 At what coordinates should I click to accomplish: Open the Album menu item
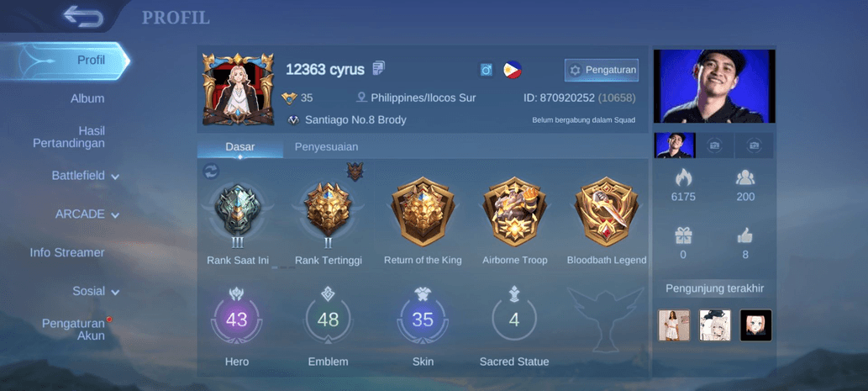coord(87,98)
